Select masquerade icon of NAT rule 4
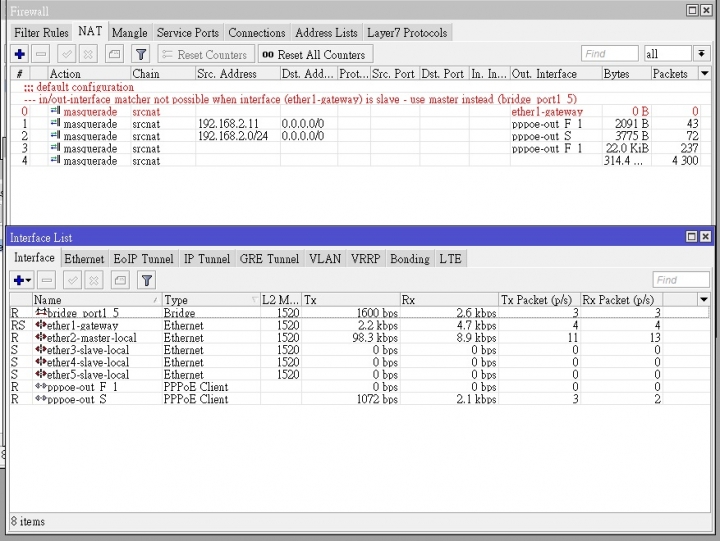This screenshot has width=720, height=541. click(56, 160)
